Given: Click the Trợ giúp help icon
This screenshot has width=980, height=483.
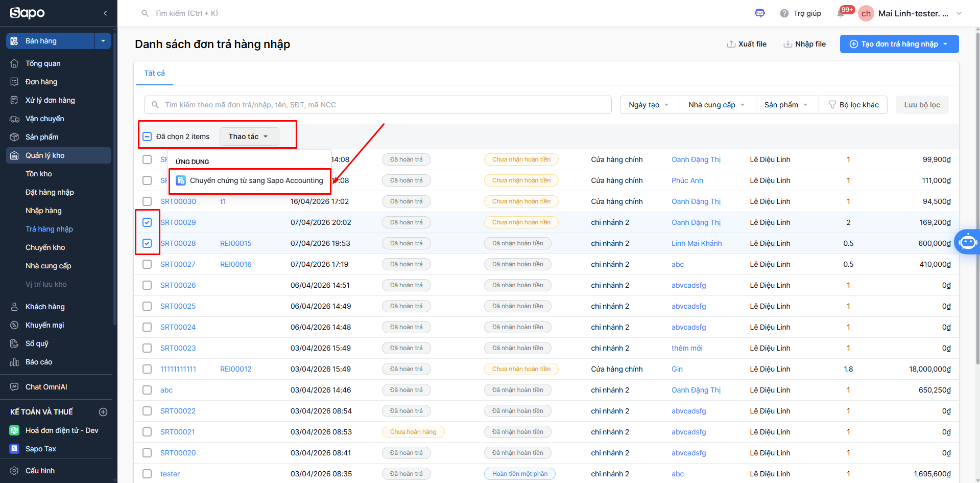Looking at the screenshot, I should [x=784, y=13].
